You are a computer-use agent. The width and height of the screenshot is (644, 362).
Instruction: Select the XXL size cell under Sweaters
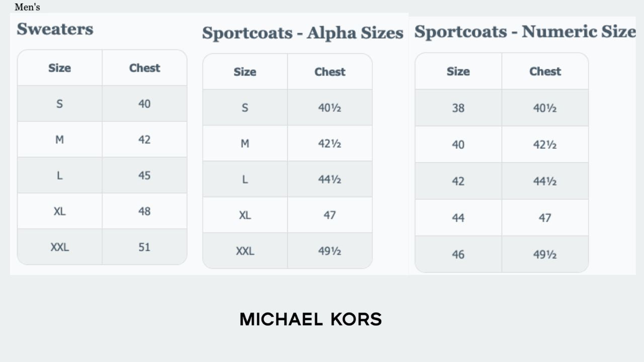click(x=59, y=247)
